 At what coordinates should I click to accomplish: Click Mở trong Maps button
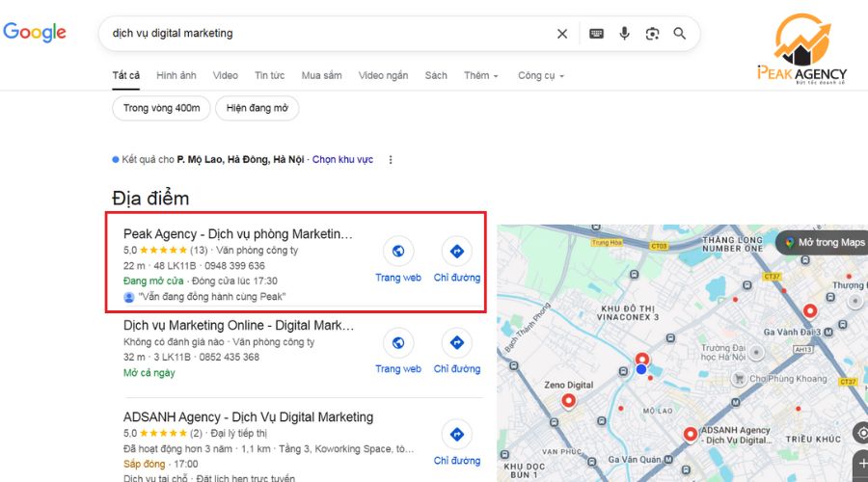point(822,242)
